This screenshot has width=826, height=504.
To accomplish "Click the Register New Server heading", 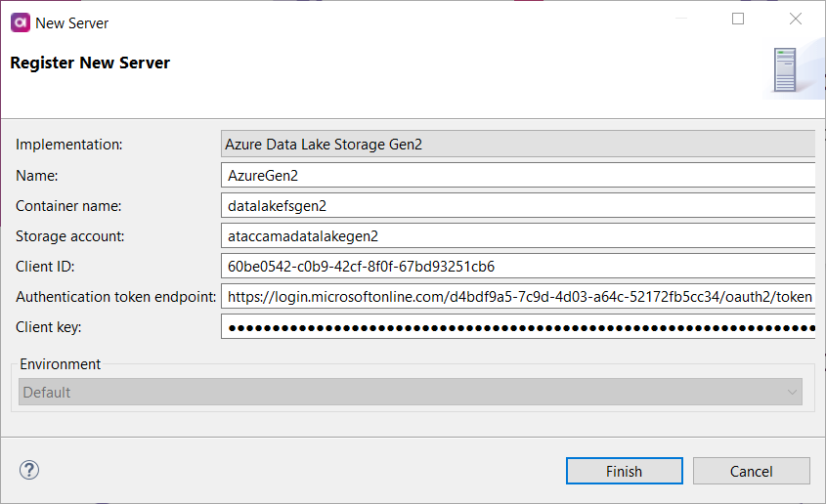I will click(x=90, y=63).
